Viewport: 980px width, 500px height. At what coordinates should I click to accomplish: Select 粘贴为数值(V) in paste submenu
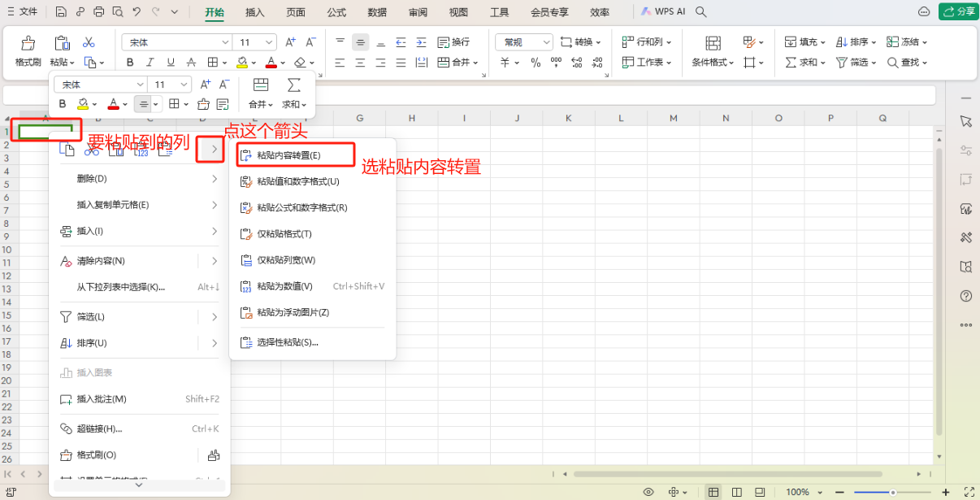tap(313, 286)
